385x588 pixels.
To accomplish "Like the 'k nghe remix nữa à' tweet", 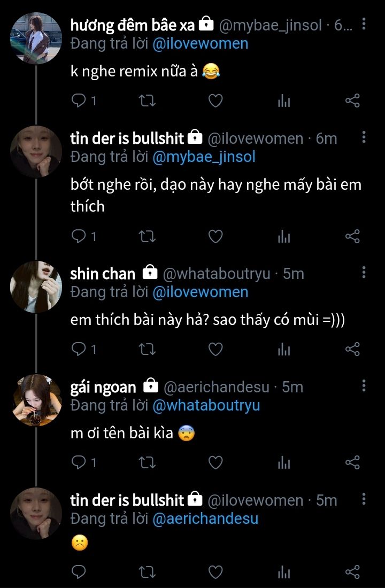I will click(215, 100).
